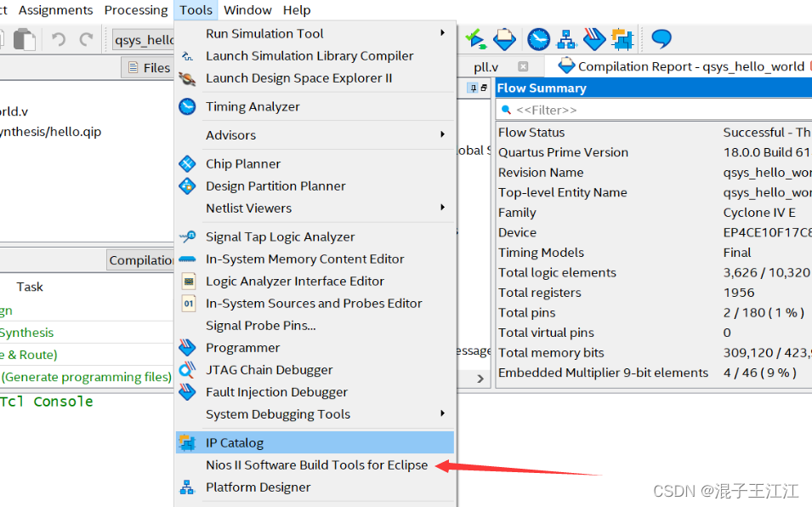Expand the Netlist Viewers submenu
This screenshot has width=812, height=507.
coord(442,208)
